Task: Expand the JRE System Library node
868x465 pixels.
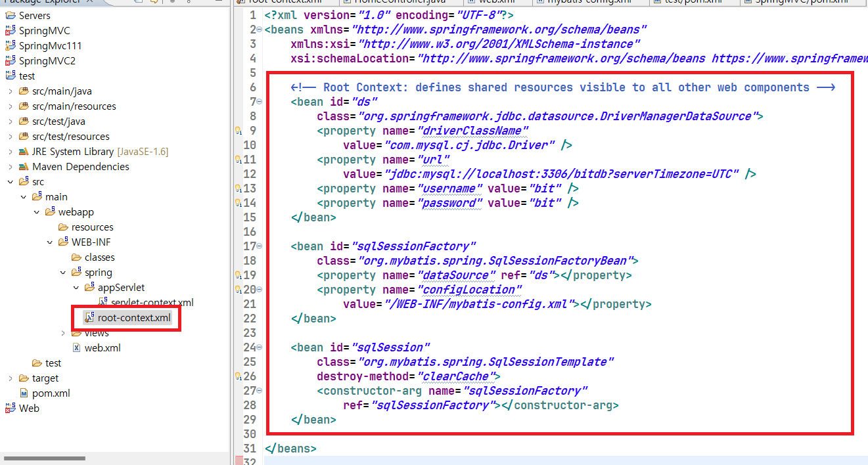Action: (x=10, y=151)
